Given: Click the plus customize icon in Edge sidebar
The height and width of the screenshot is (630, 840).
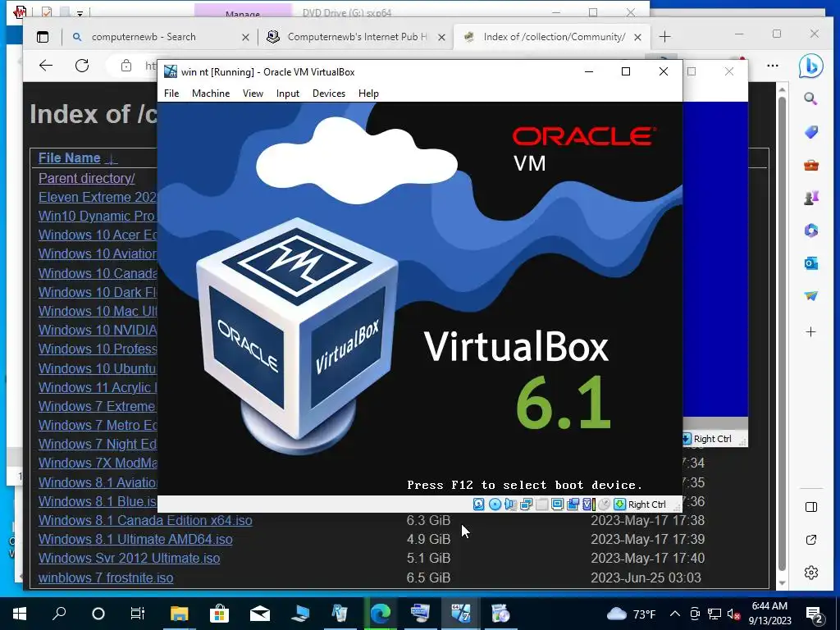Looking at the screenshot, I should [811, 332].
